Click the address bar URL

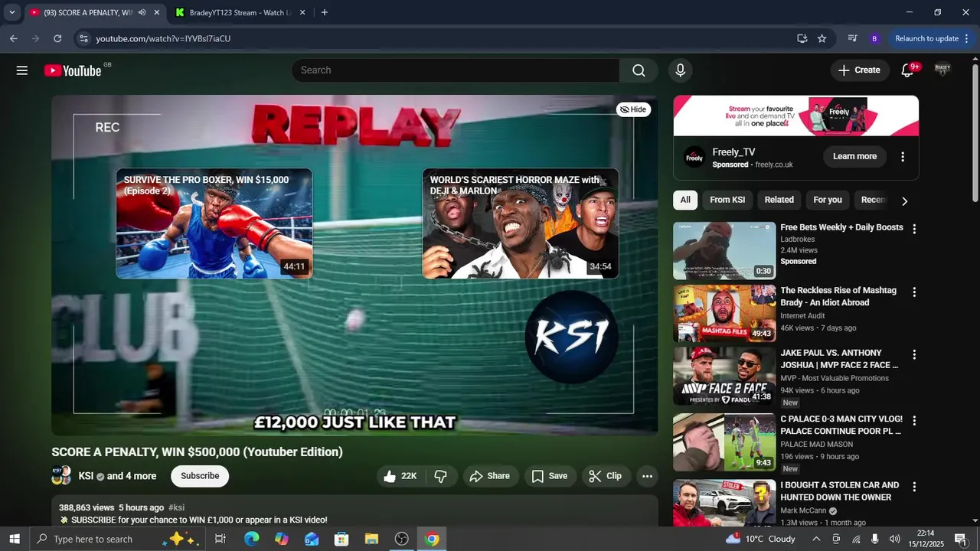point(163,38)
